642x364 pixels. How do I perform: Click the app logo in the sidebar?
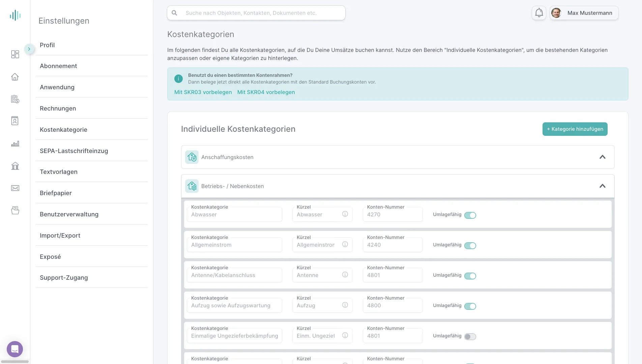pos(15,15)
